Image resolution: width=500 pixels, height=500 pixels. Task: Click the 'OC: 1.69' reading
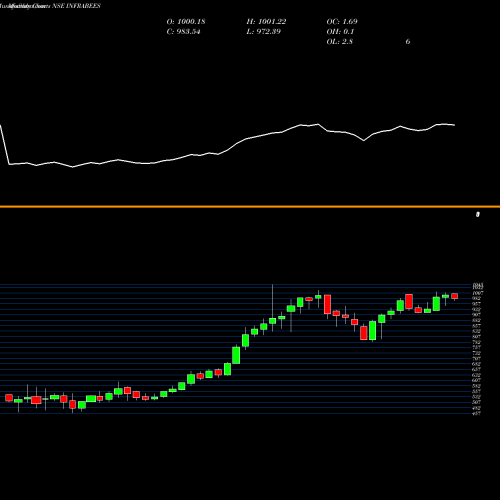click(x=342, y=22)
